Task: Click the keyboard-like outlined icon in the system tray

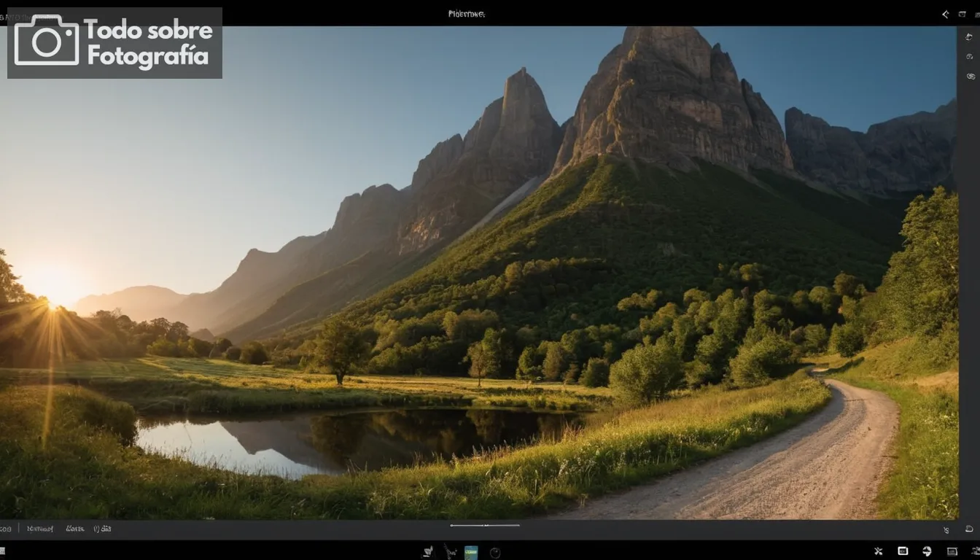Action: pos(952,551)
